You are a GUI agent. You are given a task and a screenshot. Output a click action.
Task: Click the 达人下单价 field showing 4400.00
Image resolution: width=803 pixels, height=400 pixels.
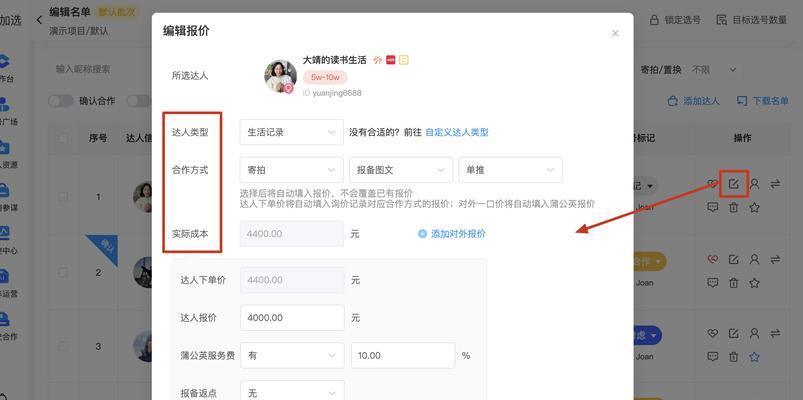tap(292, 280)
